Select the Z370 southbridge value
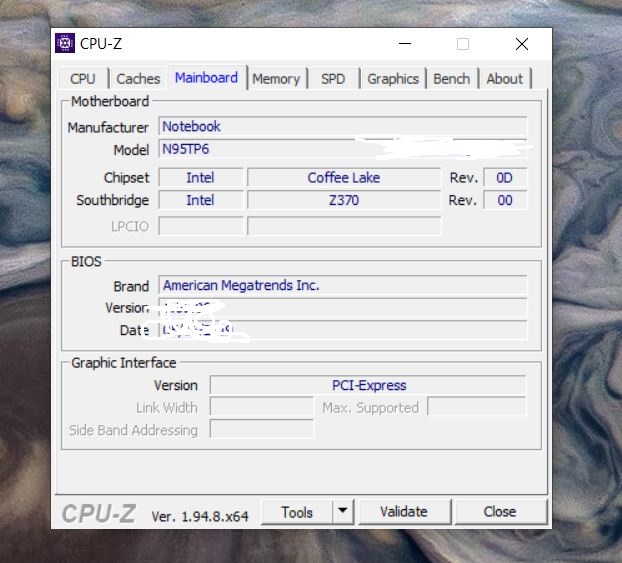 [x=344, y=200]
